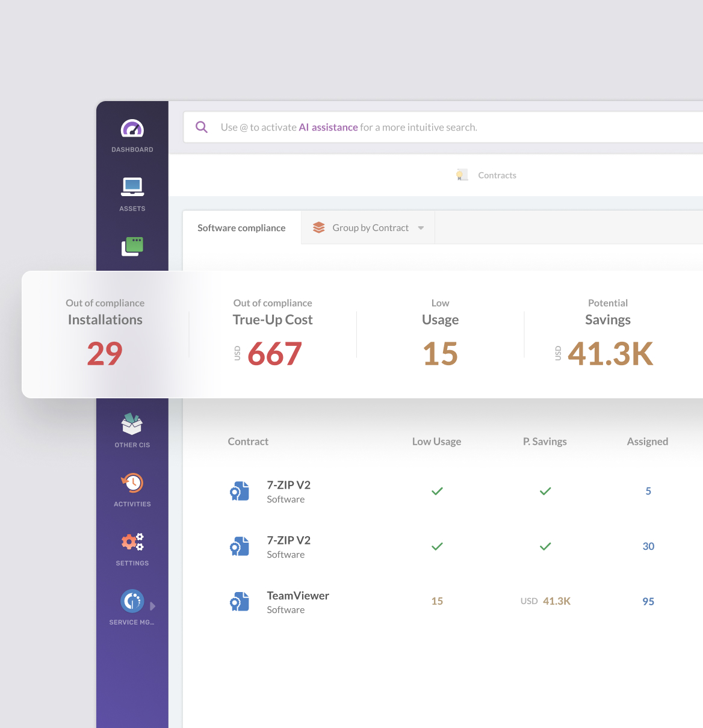Open the Group by Contract dropdown
Screen dimensions: 703x728
pos(368,228)
